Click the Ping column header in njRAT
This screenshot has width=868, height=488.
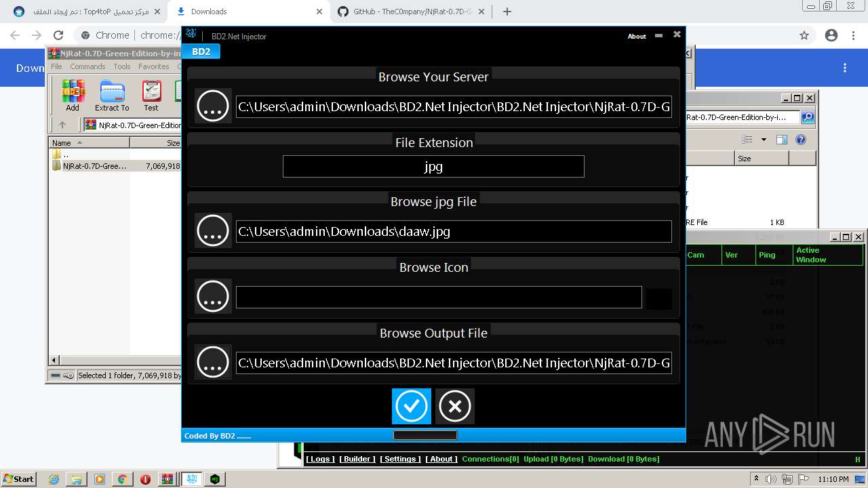click(774, 255)
